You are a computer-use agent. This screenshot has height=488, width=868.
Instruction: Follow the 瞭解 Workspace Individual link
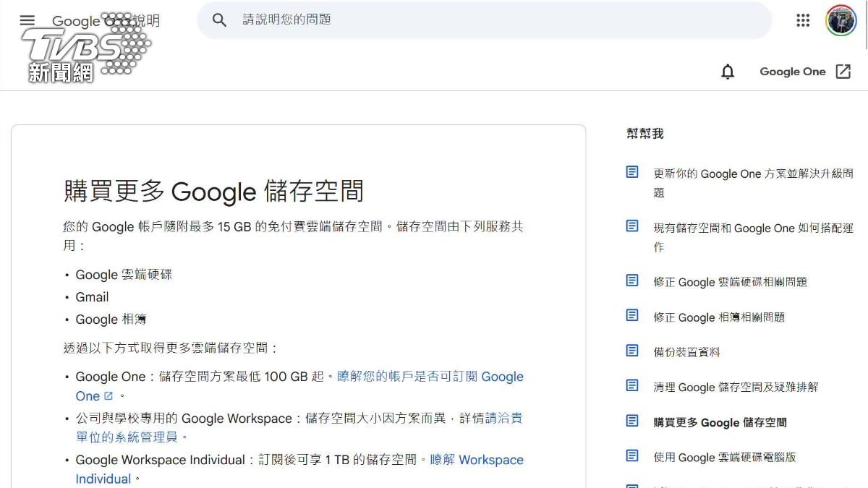click(477, 460)
